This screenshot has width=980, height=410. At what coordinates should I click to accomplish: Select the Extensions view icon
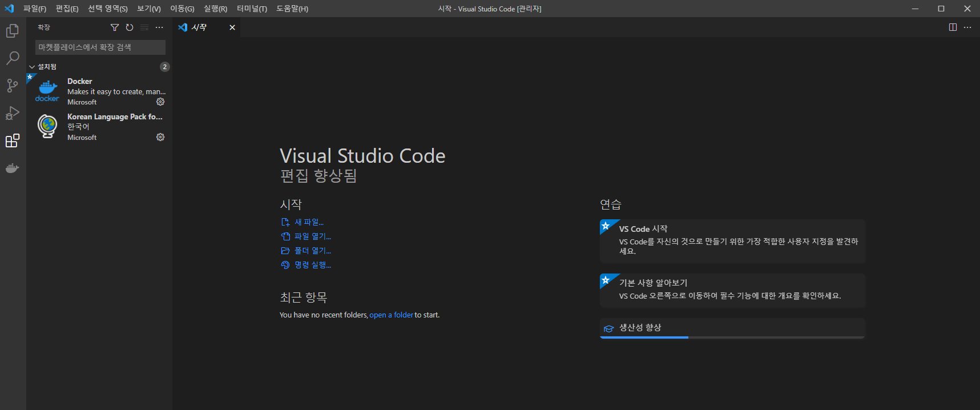[13, 140]
